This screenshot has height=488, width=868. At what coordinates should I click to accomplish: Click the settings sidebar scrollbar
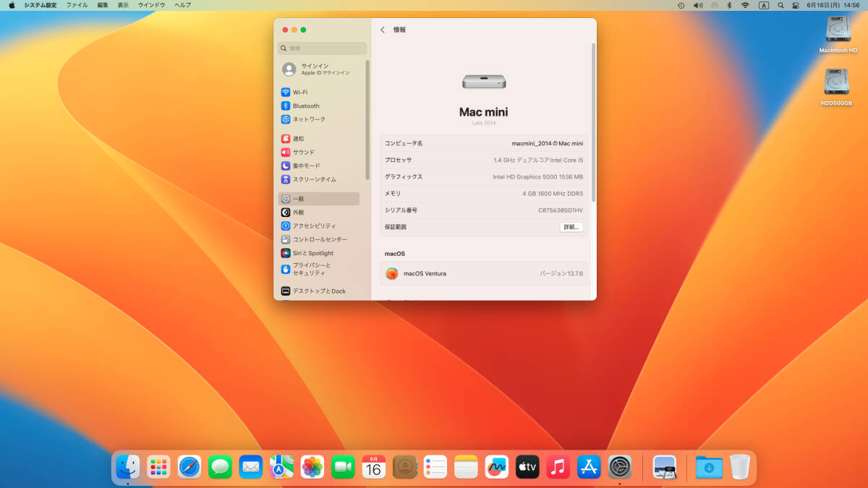(x=367, y=119)
